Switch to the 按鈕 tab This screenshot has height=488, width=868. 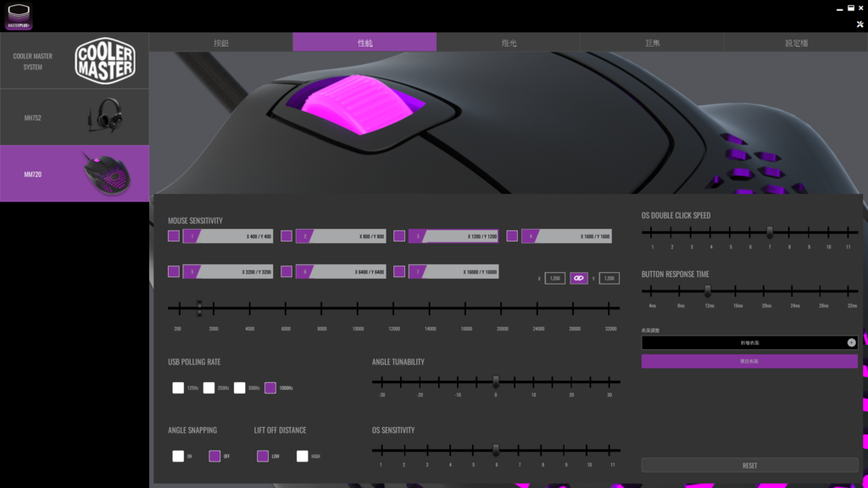[221, 42]
